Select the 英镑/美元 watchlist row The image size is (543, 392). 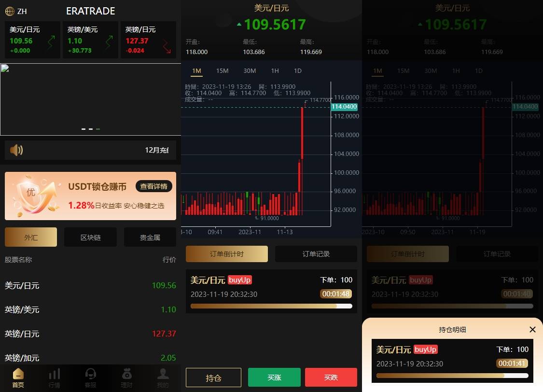click(90, 309)
